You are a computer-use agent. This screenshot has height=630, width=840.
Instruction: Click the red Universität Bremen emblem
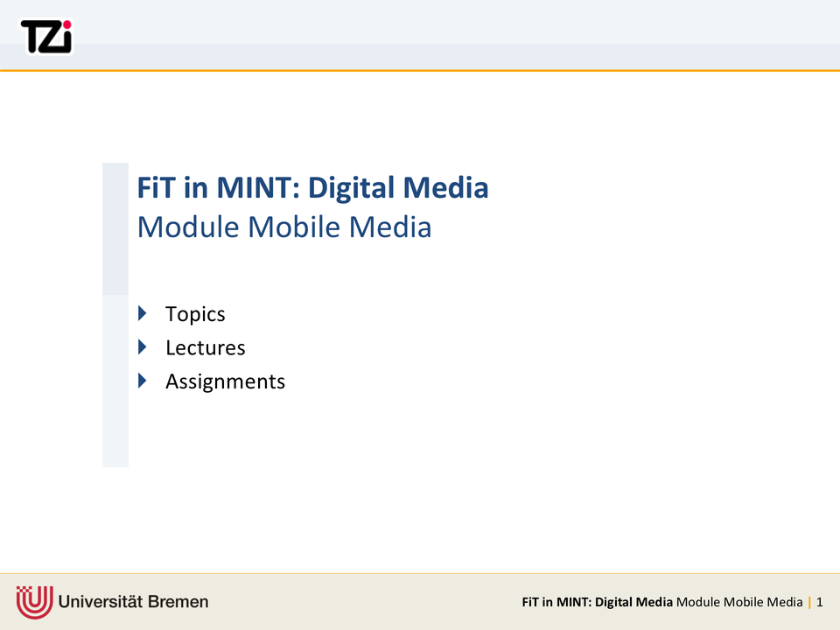[x=34, y=602]
